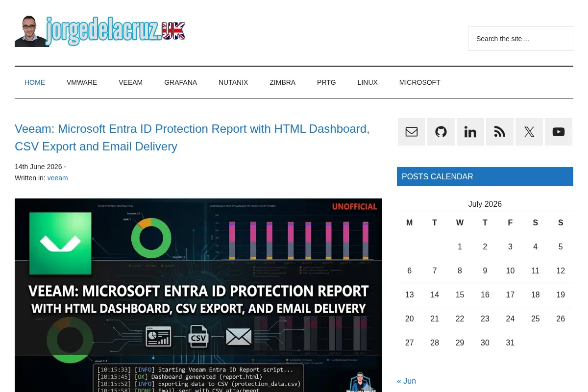Click the 'F' weekday column header
The image size is (588, 392).
510,223
